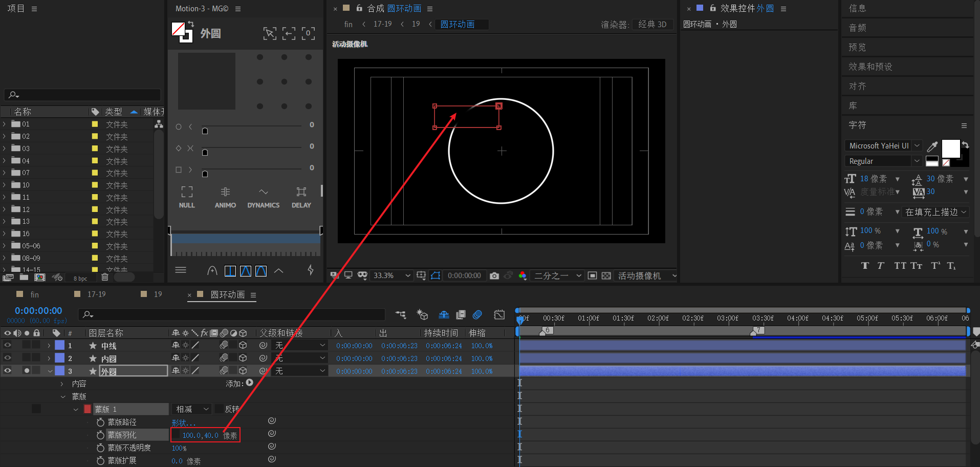
Task: Click the 蒙版羽化 value 100.0,40.0 field
Action: pyautogui.click(x=200, y=435)
